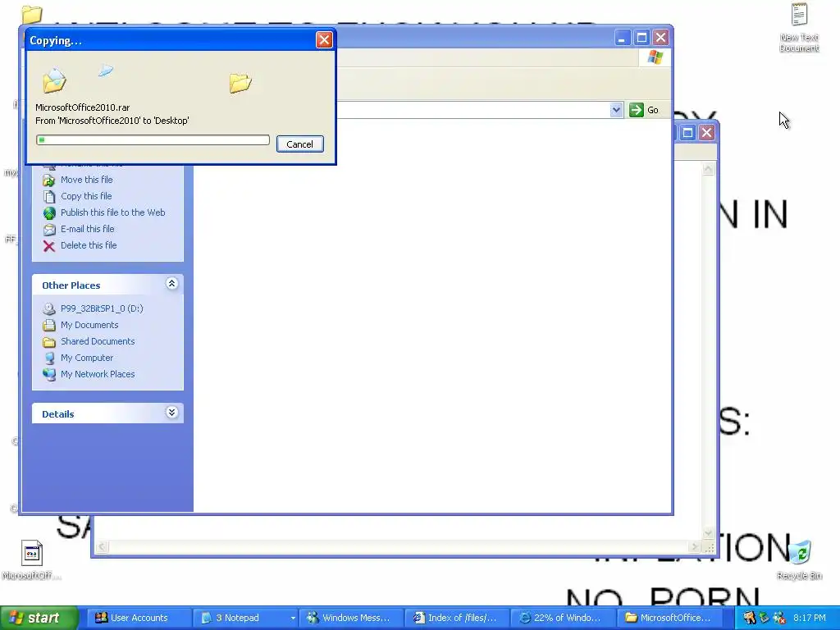Click the E-mail envelope icon
Image resolution: width=840 pixels, height=630 pixels.
click(48, 230)
